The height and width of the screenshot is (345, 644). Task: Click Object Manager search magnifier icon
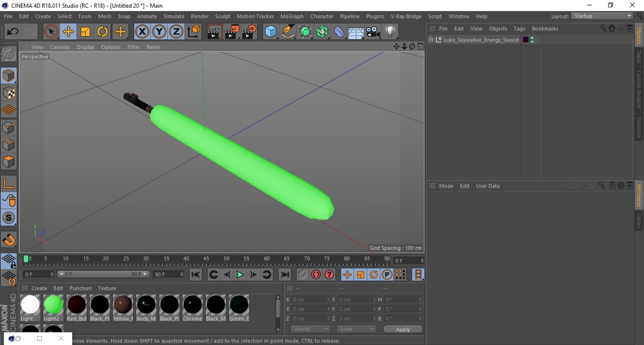coord(603,29)
